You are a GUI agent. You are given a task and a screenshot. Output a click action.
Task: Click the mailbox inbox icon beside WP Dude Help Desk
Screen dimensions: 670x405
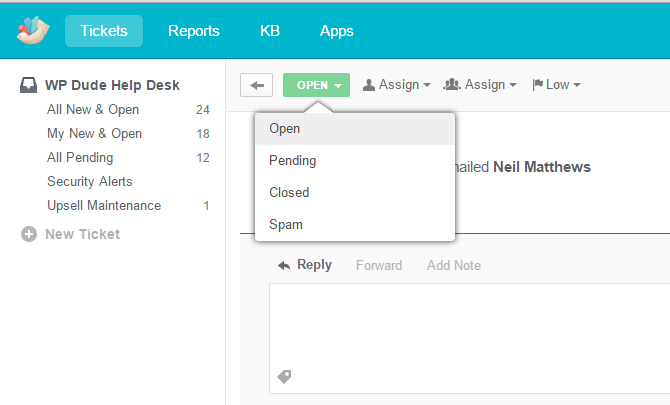29,85
